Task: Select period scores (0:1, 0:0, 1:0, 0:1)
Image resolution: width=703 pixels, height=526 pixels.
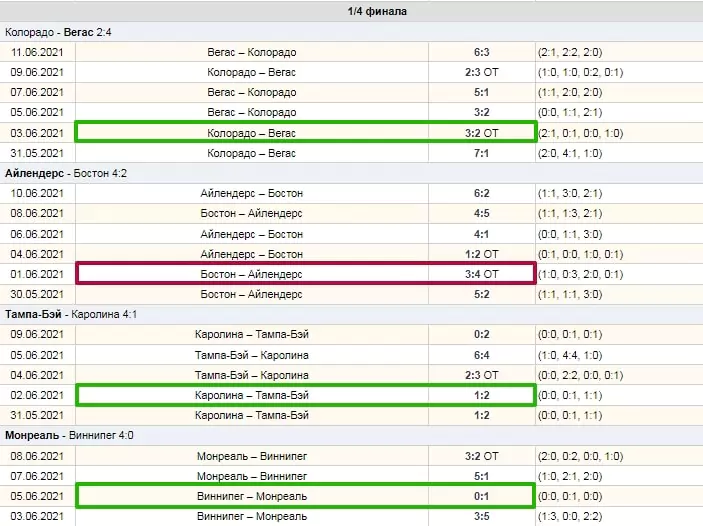Action: [x=581, y=254]
